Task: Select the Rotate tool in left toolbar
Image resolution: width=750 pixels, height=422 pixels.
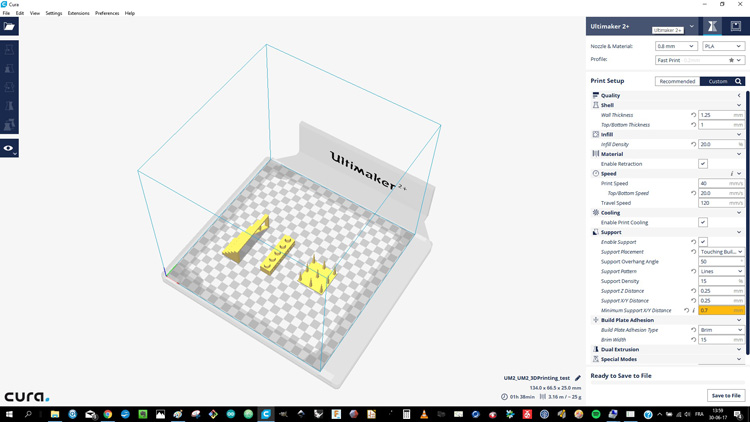Action: coord(9,87)
